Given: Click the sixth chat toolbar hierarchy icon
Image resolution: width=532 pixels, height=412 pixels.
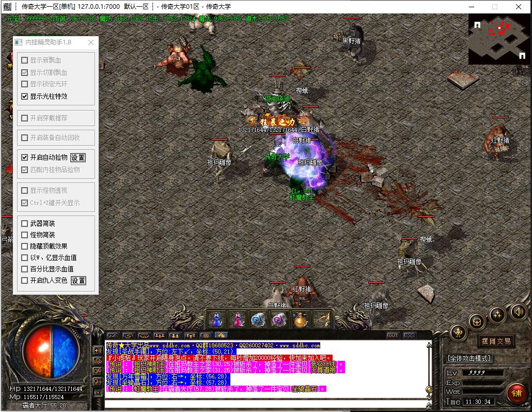Looking at the screenshot, I should [191, 335].
